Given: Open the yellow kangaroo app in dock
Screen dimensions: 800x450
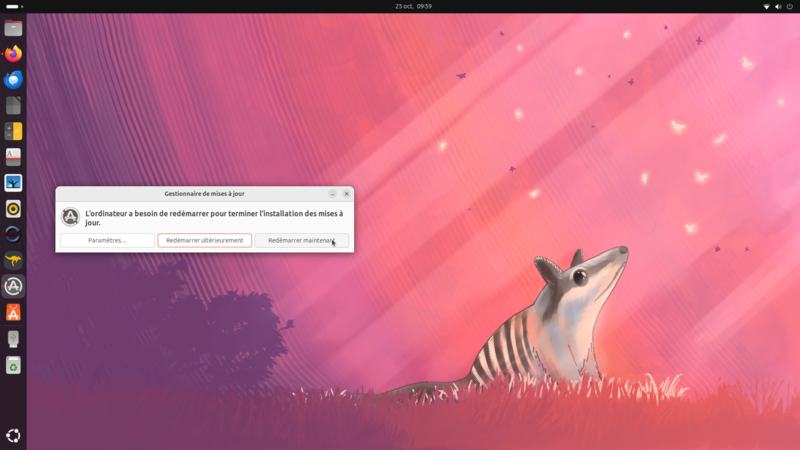Looking at the screenshot, I should coord(13,260).
